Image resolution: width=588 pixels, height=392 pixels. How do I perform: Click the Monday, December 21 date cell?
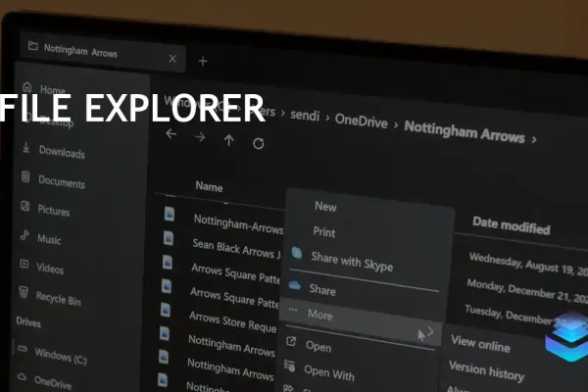[526, 291]
